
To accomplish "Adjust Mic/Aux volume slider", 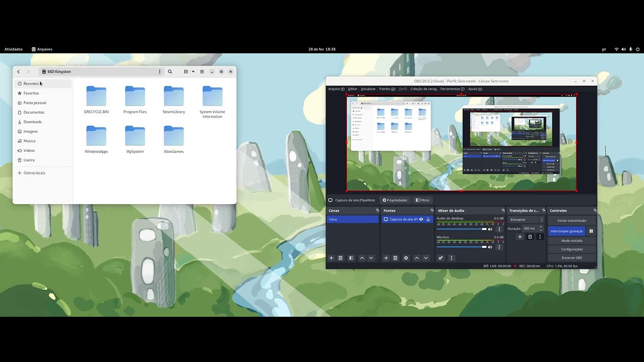I will pyautogui.click(x=461, y=247).
